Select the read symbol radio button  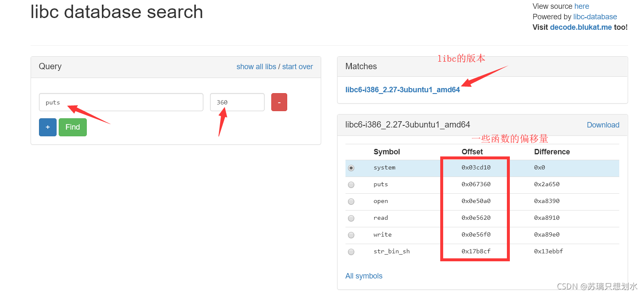(x=351, y=218)
